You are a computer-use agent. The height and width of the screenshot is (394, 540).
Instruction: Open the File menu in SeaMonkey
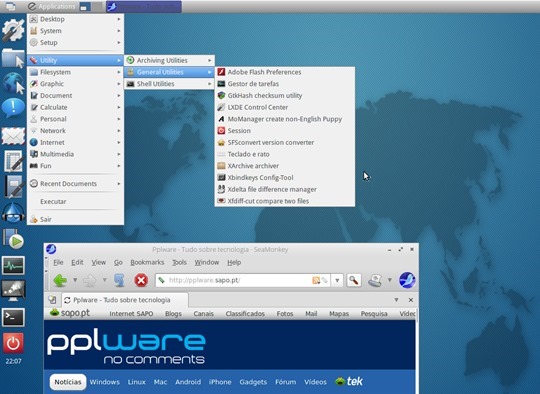(58, 262)
